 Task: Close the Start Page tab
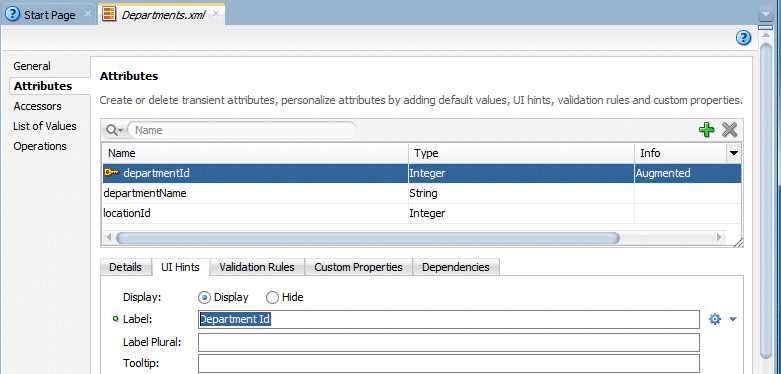[88, 14]
